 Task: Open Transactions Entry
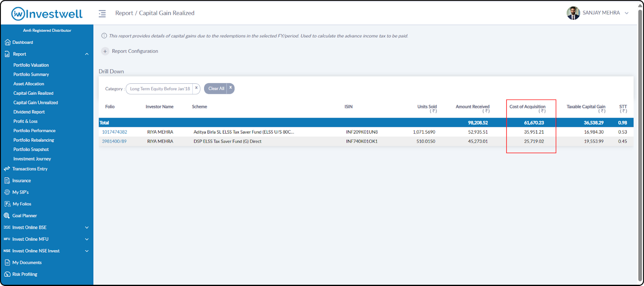pyautogui.click(x=30, y=169)
